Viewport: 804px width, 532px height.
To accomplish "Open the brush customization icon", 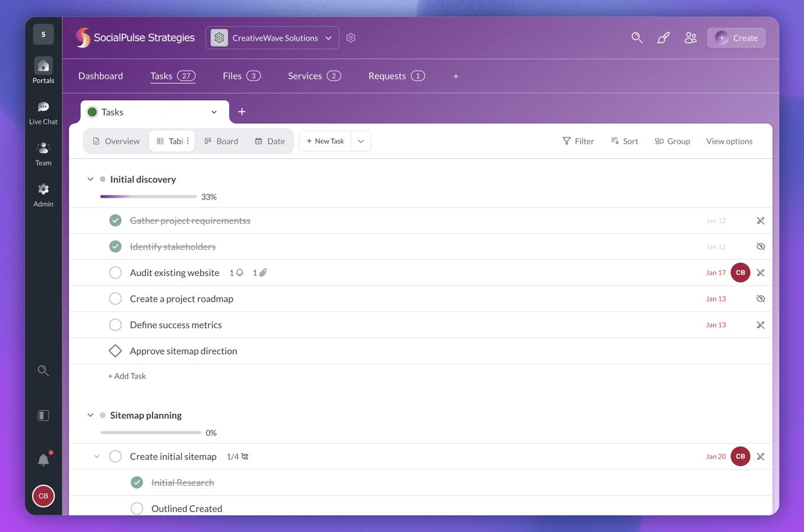I will click(x=664, y=38).
